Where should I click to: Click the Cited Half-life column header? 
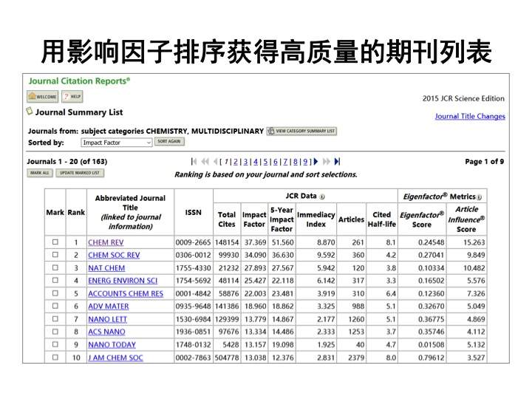point(382,219)
